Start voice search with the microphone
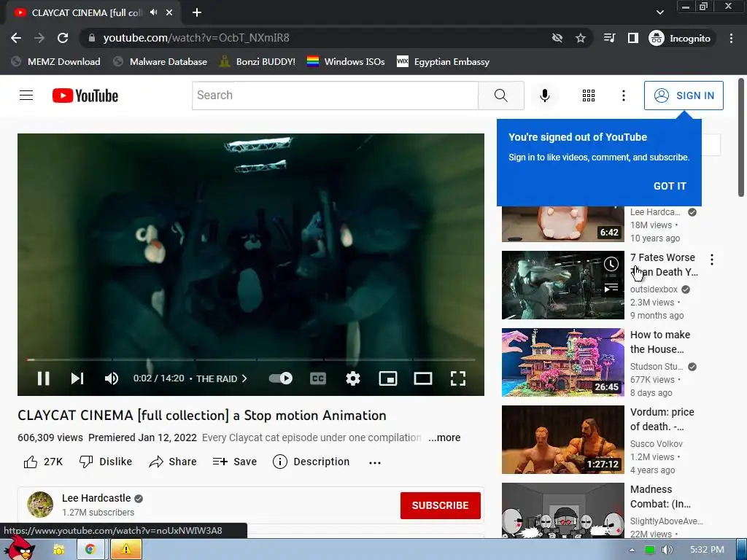The height and width of the screenshot is (560, 747). (544, 96)
